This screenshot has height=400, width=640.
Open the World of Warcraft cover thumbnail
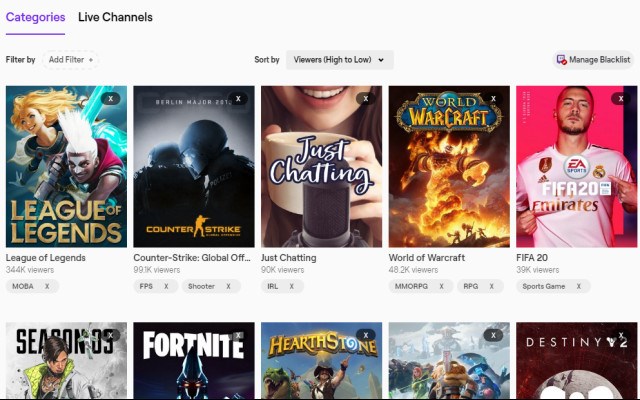[x=449, y=167]
